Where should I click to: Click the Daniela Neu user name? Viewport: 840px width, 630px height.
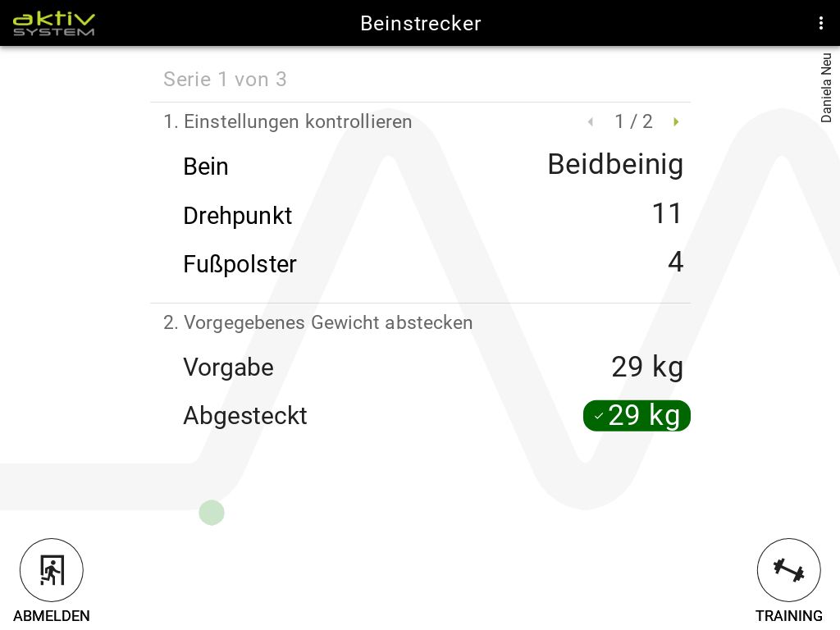click(826, 89)
